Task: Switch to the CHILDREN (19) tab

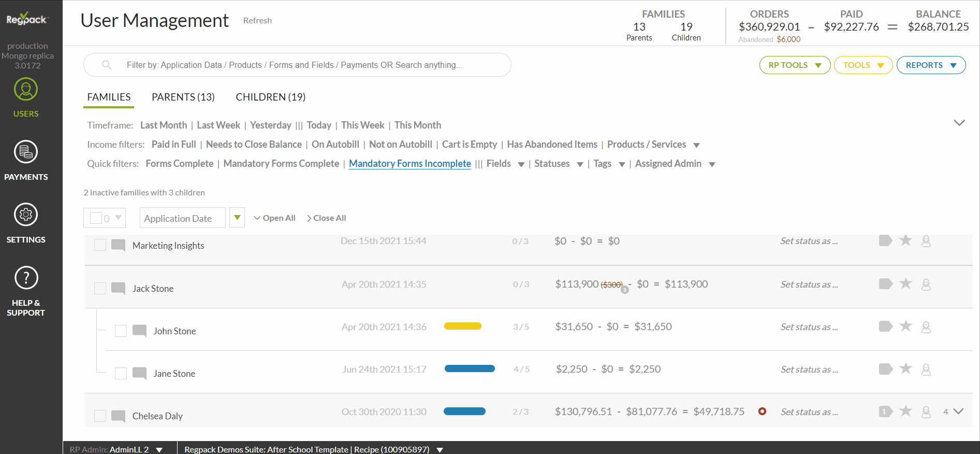Action: pos(271,97)
